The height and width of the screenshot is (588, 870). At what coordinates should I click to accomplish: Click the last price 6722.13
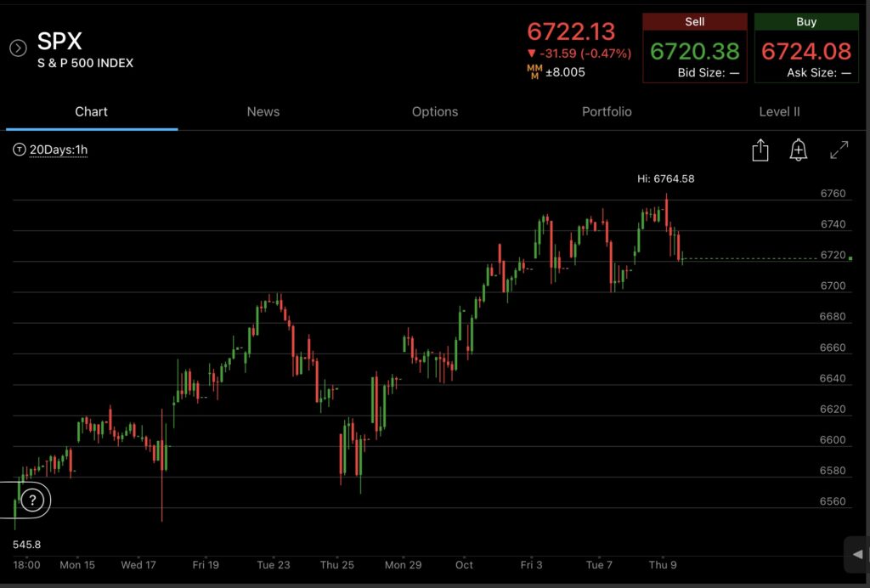point(571,31)
